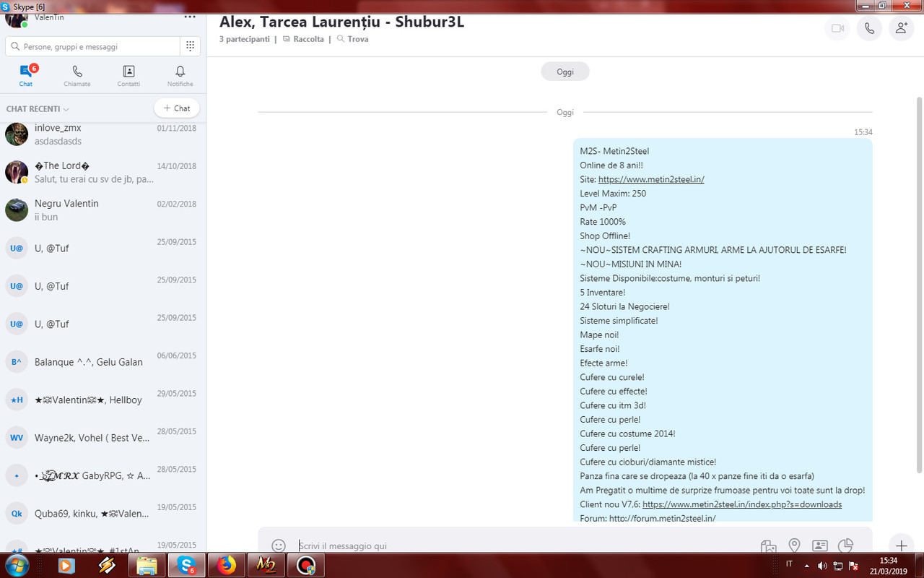Image resolution: width=924 pixels, height=578 pixels.
Task: Show hidden system tray icons
Action: (806, 565)
